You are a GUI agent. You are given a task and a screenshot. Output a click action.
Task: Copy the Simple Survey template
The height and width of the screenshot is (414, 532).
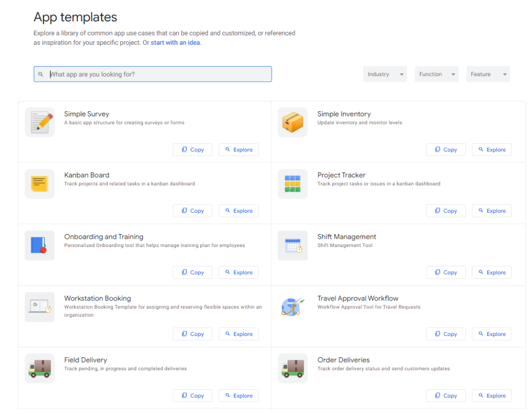192,149
